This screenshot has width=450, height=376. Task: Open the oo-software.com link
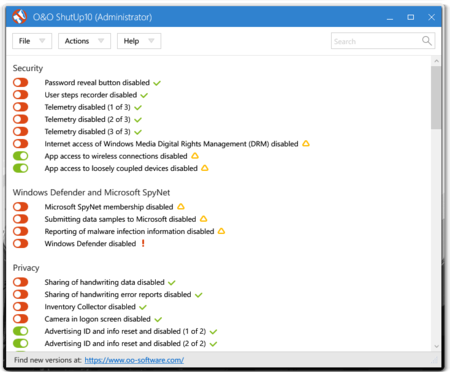click(x=134, y=360)
